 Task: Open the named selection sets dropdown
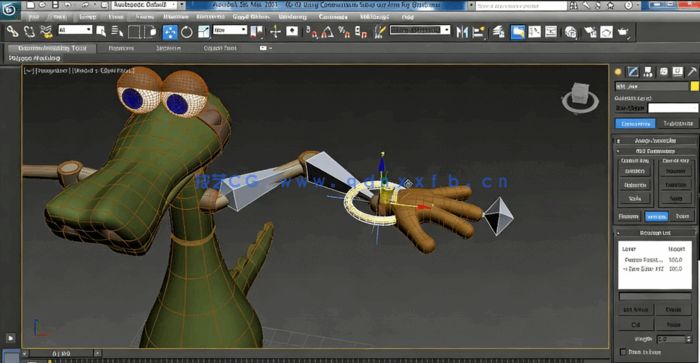click(x=420, y=30)
